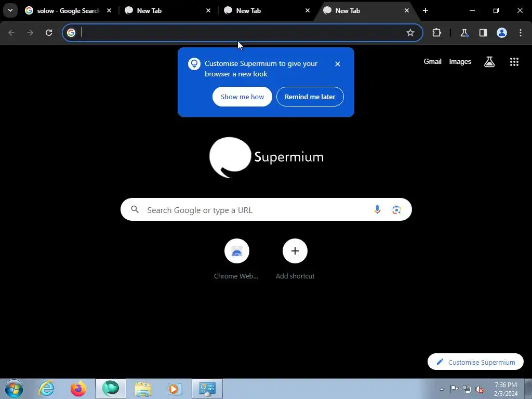Open the Windows Start menu
The image size is (532, 399).
[x=14, y=389]
